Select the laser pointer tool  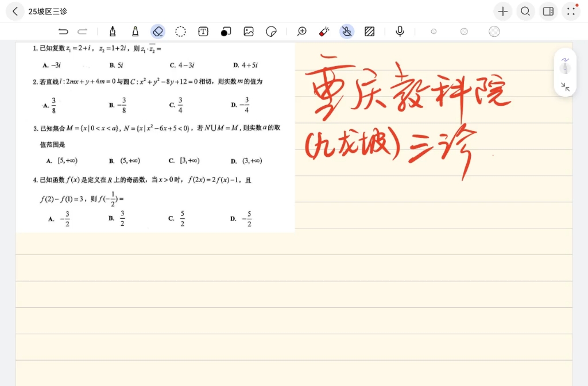(x=324, y=32)
